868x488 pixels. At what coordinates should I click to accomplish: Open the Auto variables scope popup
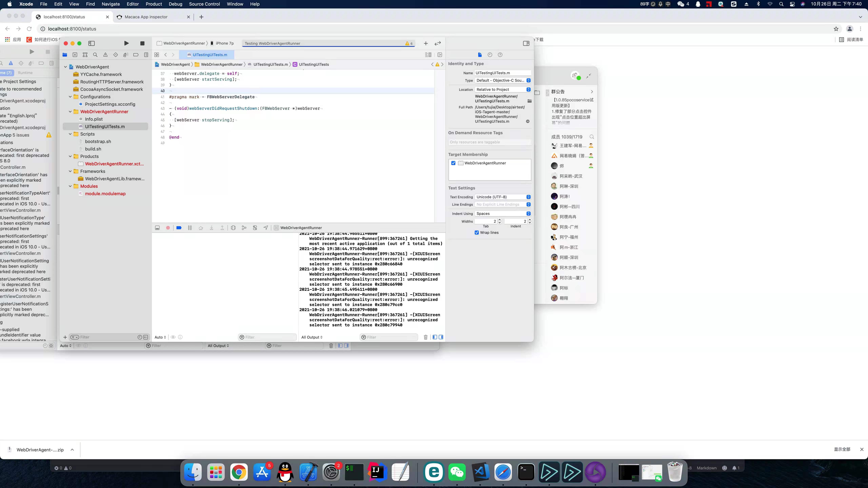click(160, 337)
